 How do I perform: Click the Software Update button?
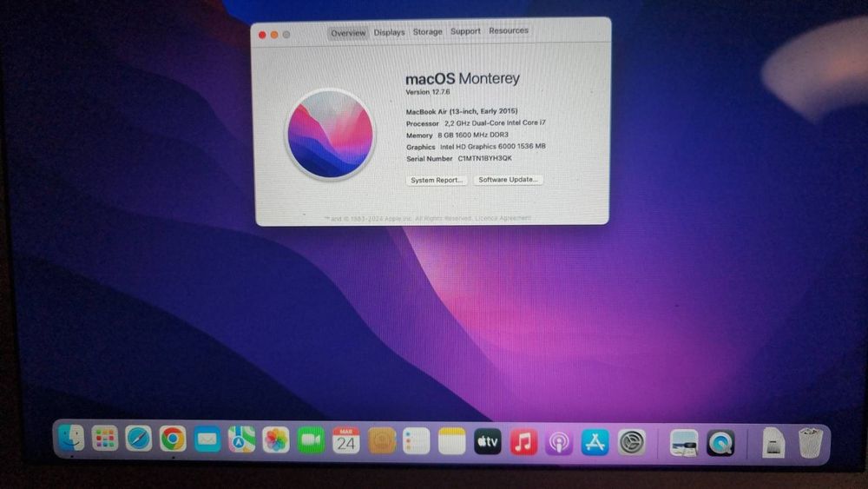[508, 180]
